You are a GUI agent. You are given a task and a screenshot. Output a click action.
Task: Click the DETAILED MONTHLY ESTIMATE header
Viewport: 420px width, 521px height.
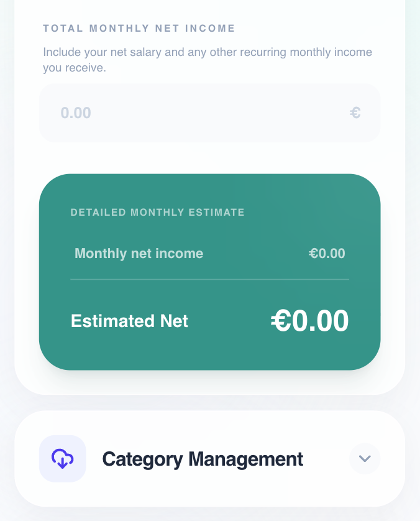(157, 212)
